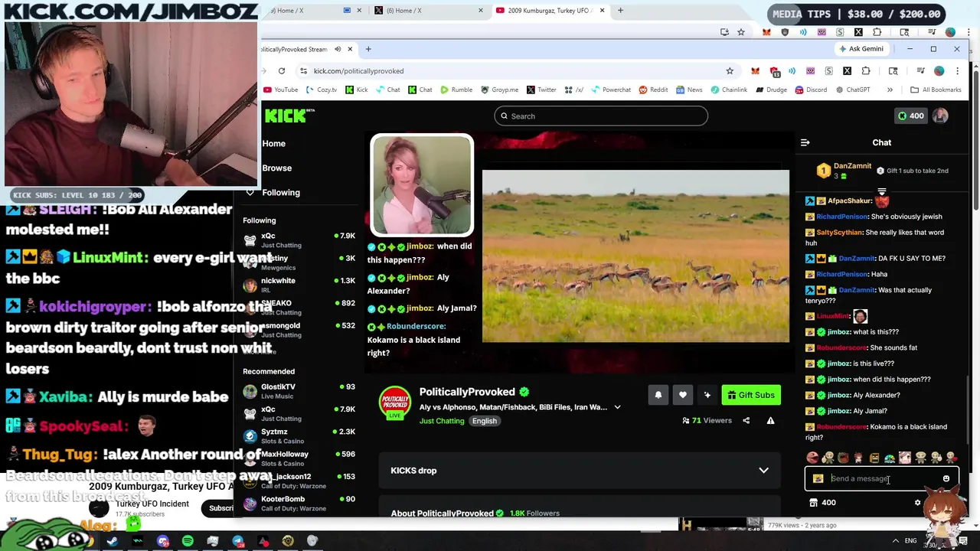Click the Send a message chat input

[880, 478]
